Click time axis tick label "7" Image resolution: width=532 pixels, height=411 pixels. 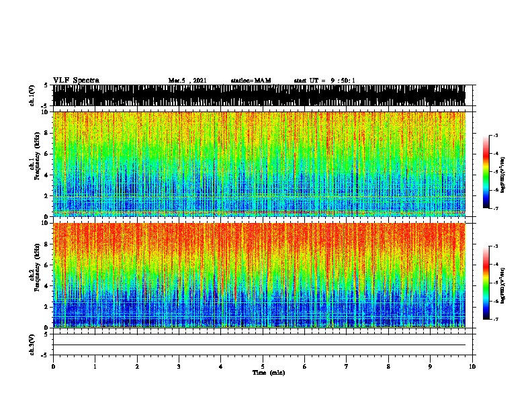347,367
